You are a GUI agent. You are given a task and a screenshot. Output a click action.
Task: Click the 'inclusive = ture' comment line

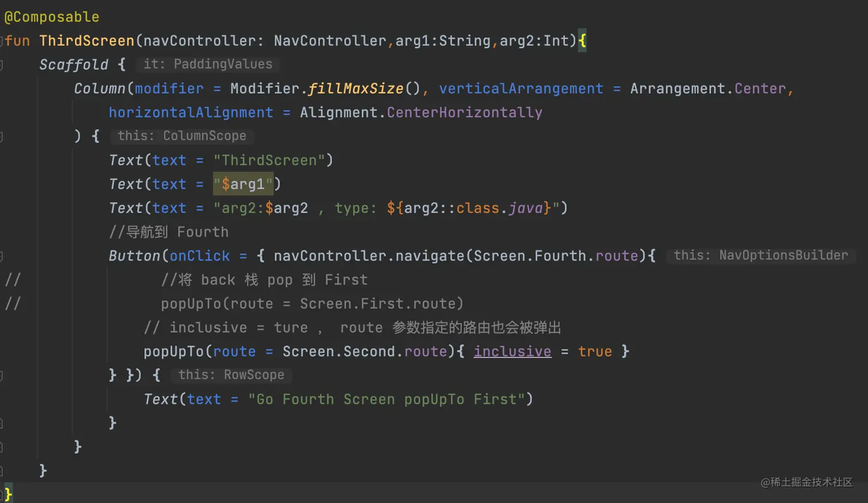(352, 328)
